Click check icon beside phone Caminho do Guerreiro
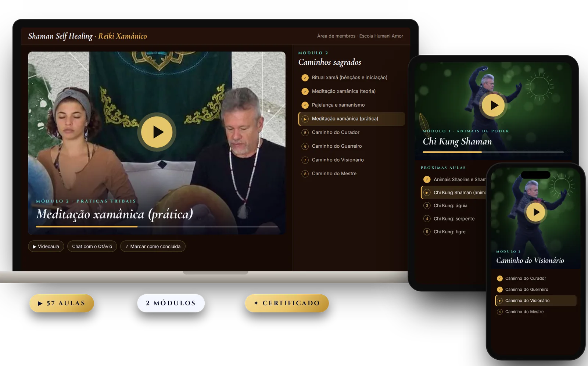This screenshot has width=588, height=366. (499, 290)
